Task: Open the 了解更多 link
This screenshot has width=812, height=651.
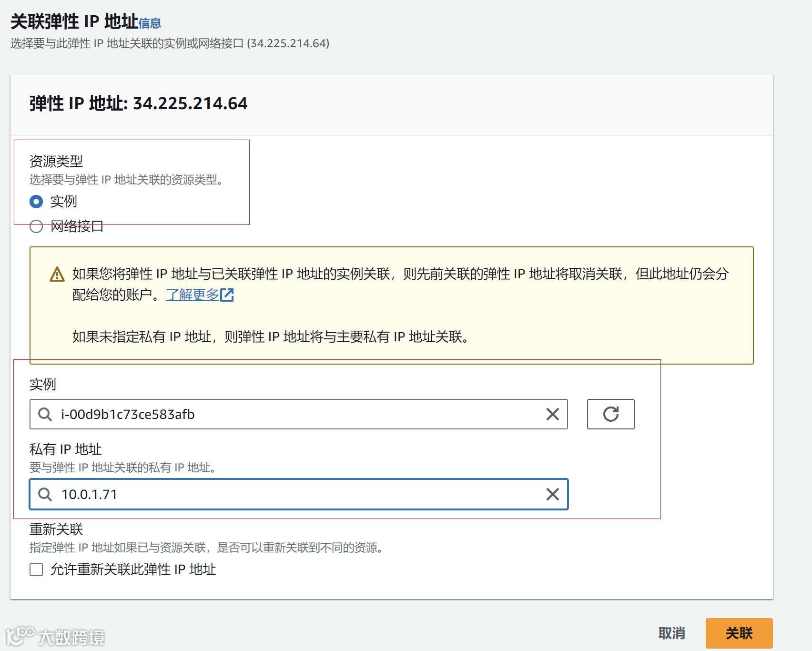Action: [193, 295]
